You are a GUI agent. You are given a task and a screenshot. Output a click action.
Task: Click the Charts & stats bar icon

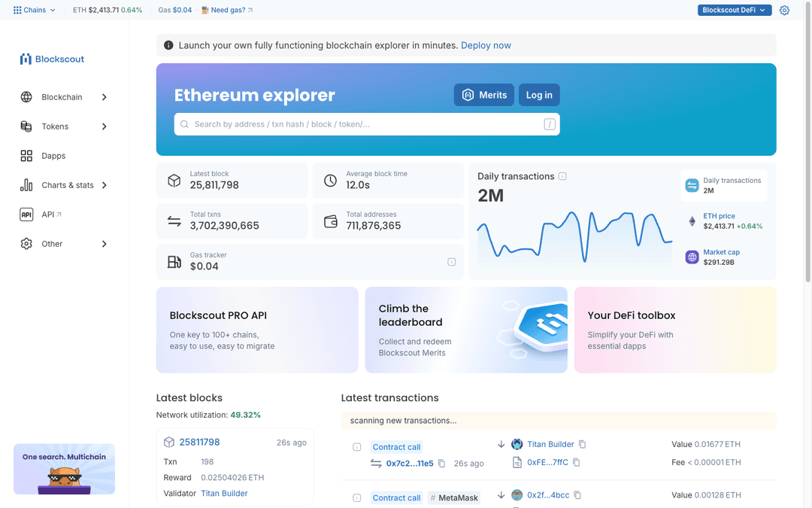[x=26, y=185]
